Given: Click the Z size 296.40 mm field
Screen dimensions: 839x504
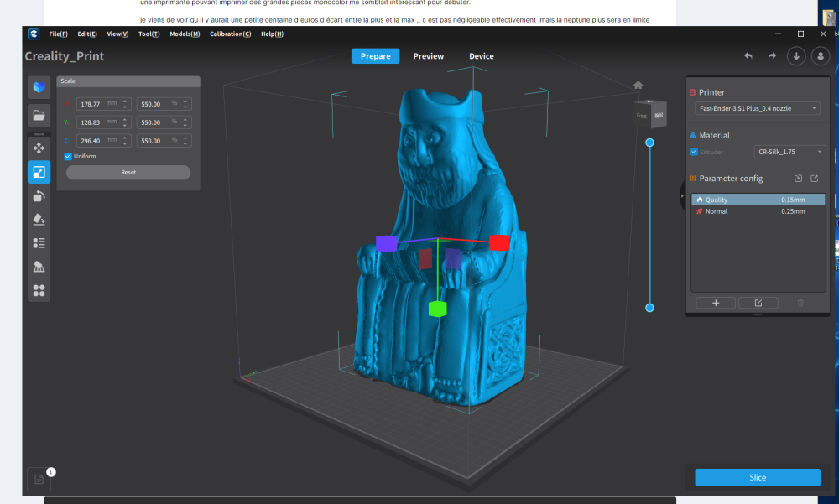Looking at the screenshot, I should (104, 140).
